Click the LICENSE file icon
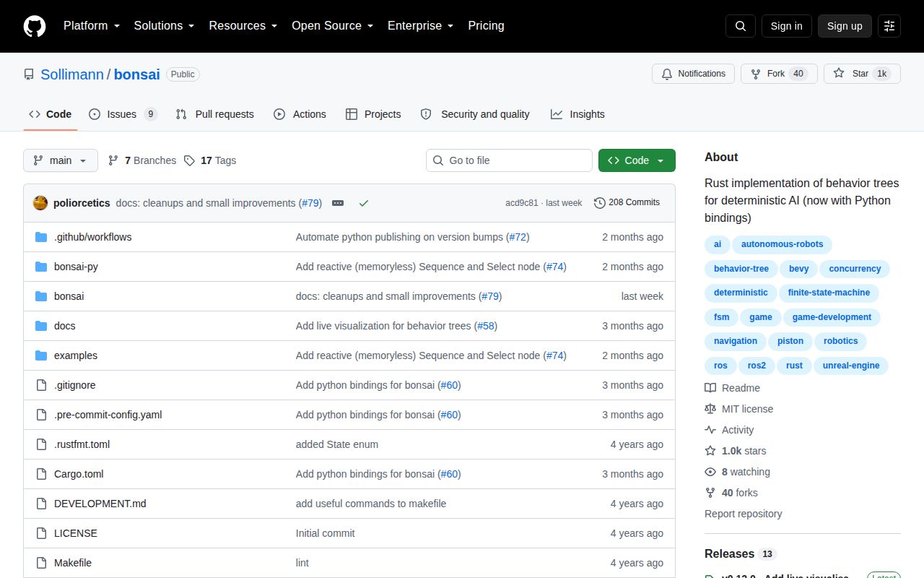The width and height of the screenshot is (924, 578). click(x=41, y=533)
